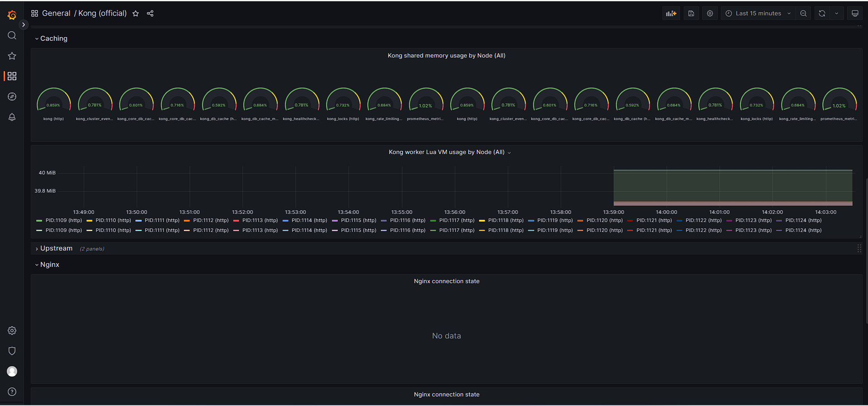This screenshot has width=868, height=406.
Task: Click color swatch of PID:1121 (http) in upper legend row
Action: click(630, 221)
